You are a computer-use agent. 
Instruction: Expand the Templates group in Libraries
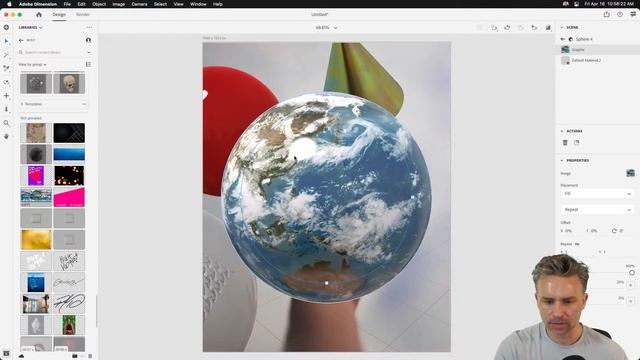click(x=22, y=104)
